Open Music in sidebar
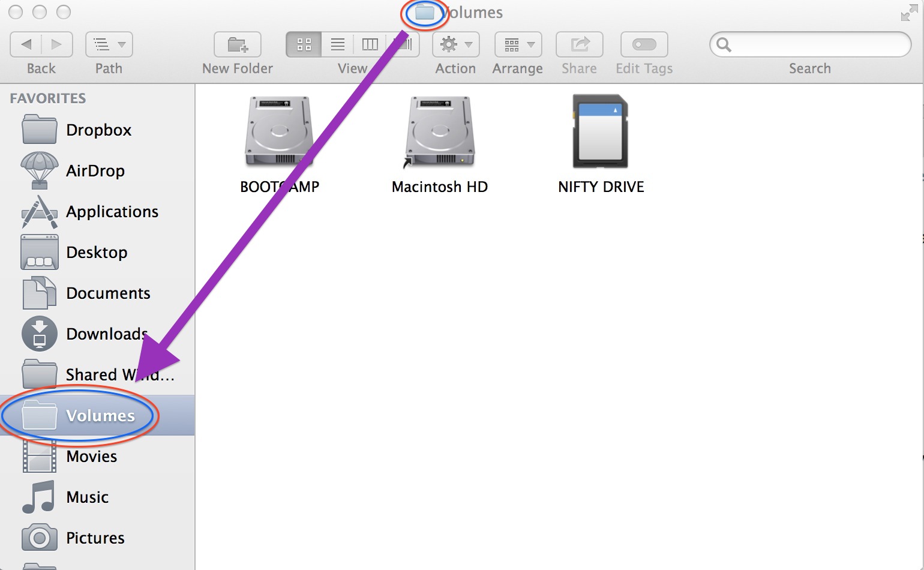Screen dimensions: 924x570 (98, 497)
